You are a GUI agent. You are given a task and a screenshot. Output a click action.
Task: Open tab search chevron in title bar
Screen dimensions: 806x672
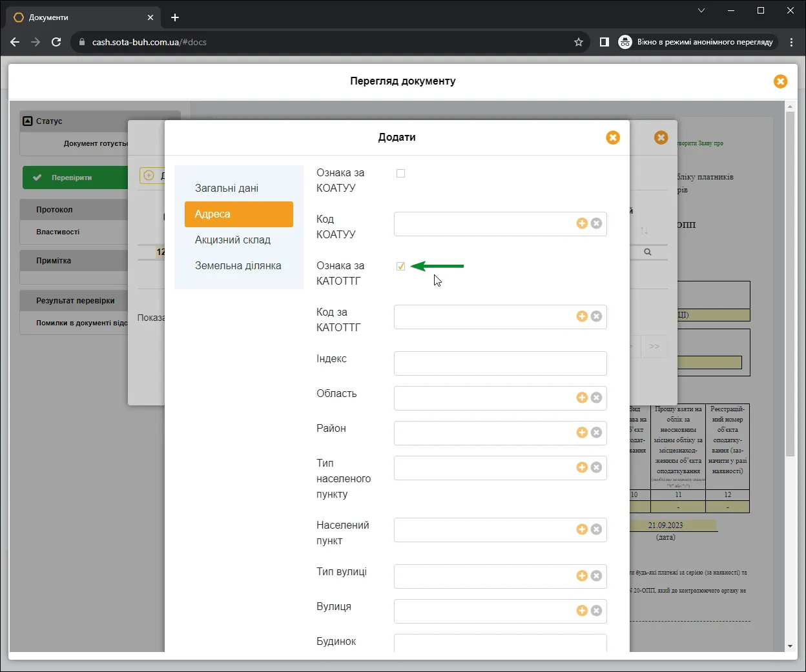coord(701,10)
